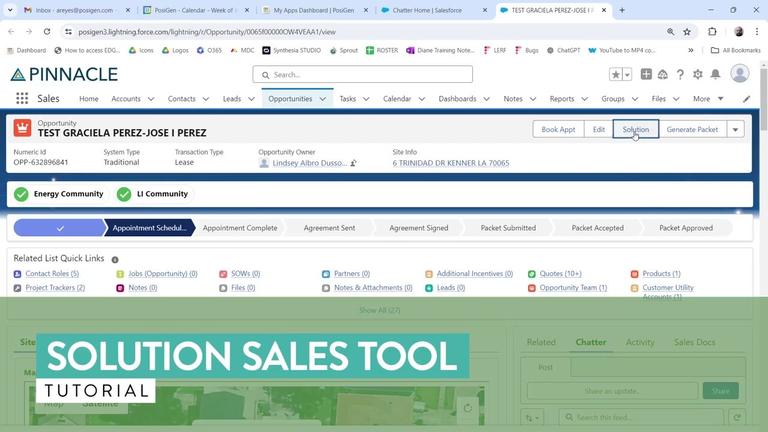Switch to the My Apps Dashboard browser tab

tap(313, 10)
